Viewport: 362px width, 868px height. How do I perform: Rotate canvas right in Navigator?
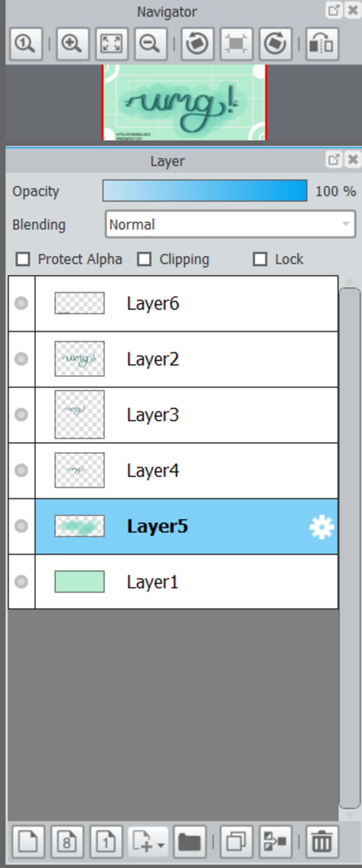coord(275,44)
